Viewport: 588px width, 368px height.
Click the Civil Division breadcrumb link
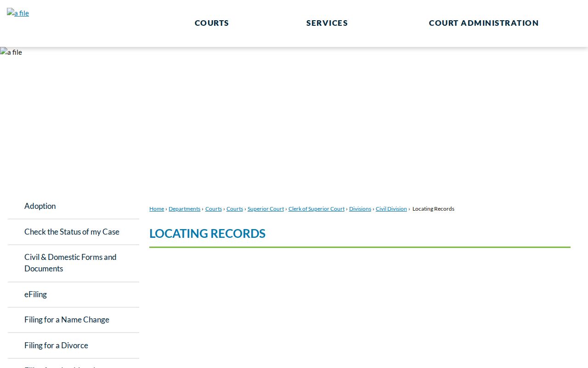pos(391,209)
